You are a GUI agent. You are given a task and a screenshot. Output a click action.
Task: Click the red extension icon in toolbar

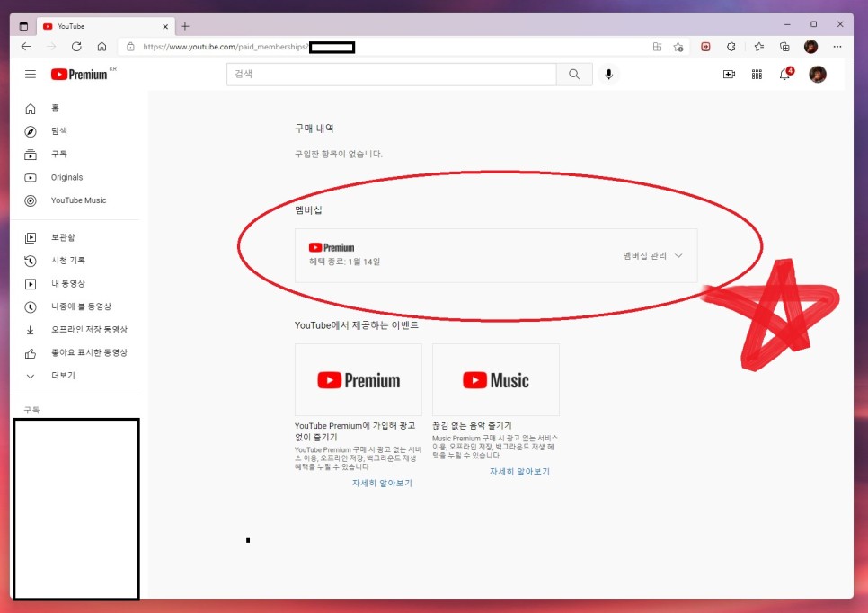coord(705,47)
